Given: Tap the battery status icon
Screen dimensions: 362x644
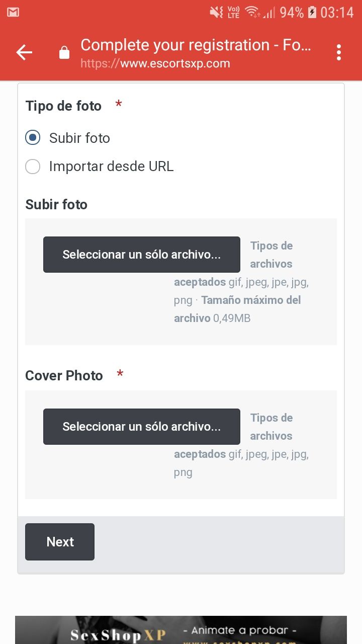Looking at the screenshot, I should coord(312,12).
